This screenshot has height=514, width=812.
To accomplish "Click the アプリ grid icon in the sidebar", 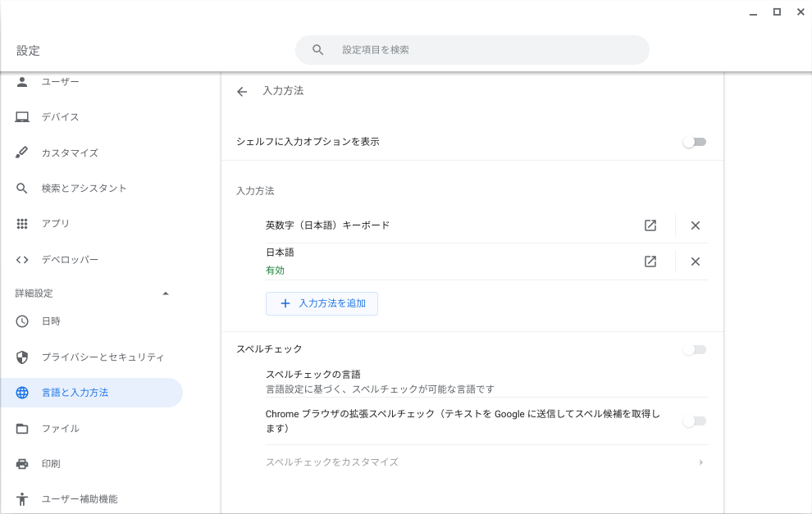I will (22, 224).
